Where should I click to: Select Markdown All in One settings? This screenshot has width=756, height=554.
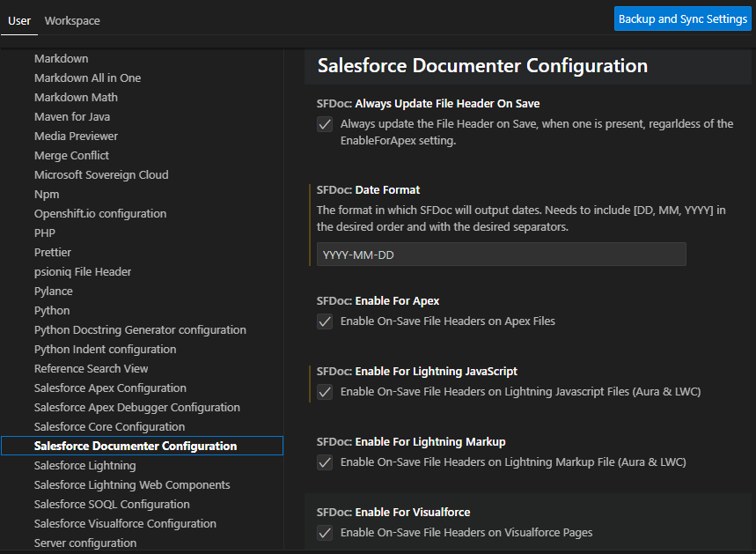click(89, 78)
